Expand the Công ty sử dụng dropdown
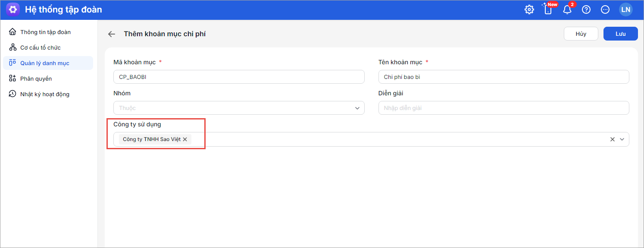The image size is (644, 248). [x=622, y=139]
